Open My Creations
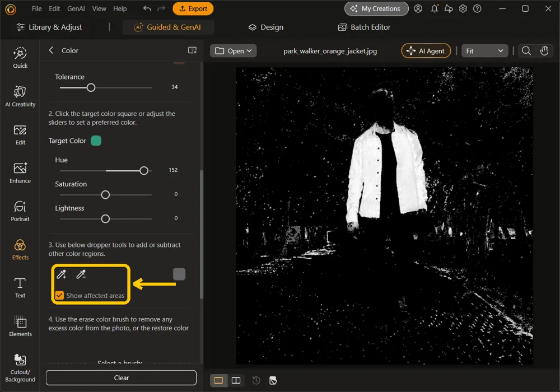This screenshot has width=560, height=392. pos(376,8)
